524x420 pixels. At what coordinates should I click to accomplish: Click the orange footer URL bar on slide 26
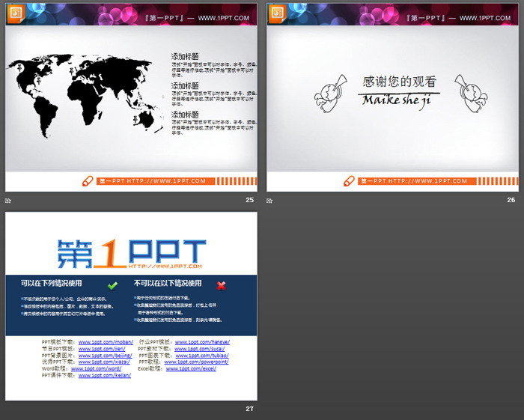point(417,181)
